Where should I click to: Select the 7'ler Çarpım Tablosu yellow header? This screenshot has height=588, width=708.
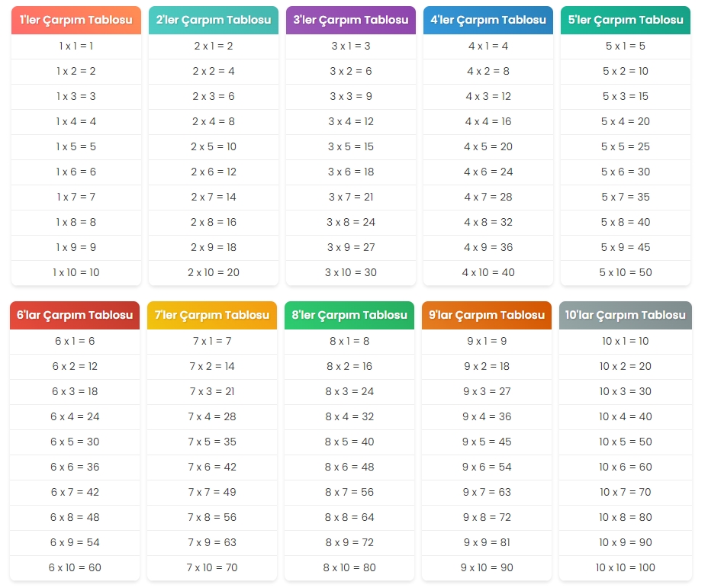tap(212, 315)
